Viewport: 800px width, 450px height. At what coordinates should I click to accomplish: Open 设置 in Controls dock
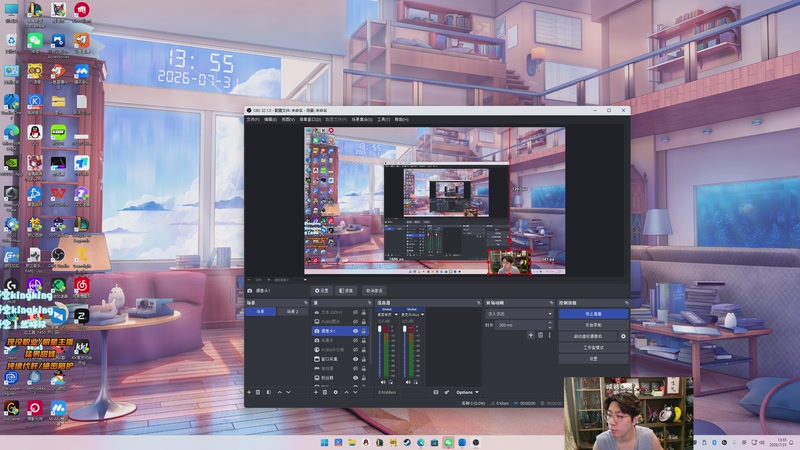(593, 359)
